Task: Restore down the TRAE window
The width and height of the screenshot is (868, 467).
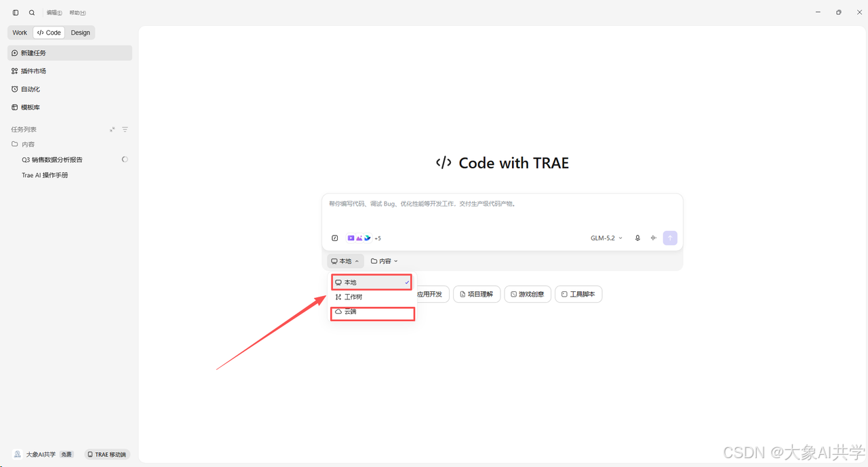Action: click(x=839, y=12)
